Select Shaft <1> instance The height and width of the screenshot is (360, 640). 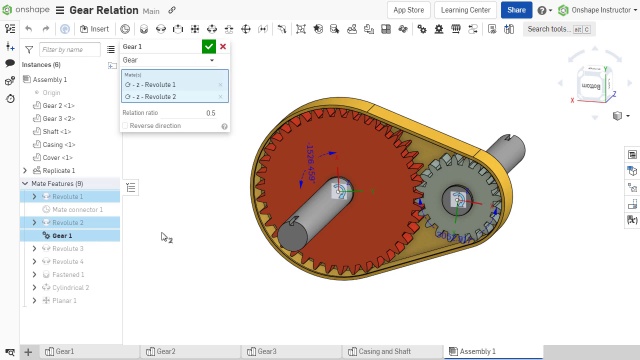pyautogui.click(x=56, y=132)
